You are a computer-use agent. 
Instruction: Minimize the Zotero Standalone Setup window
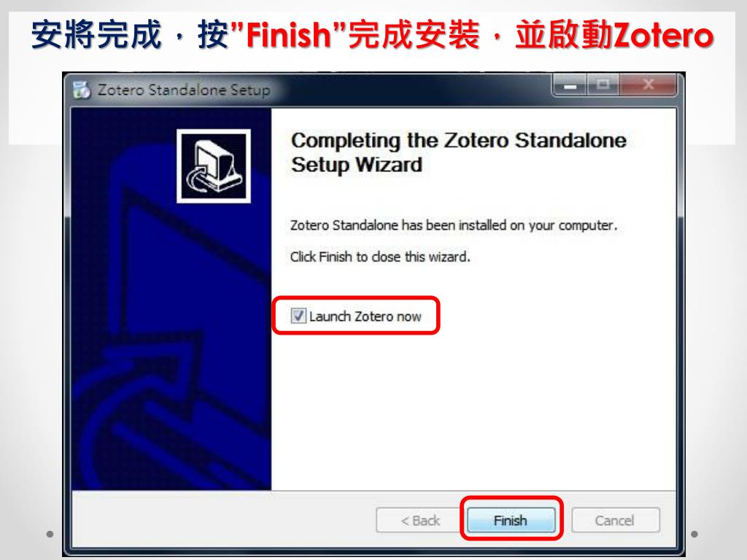(570, 86)
